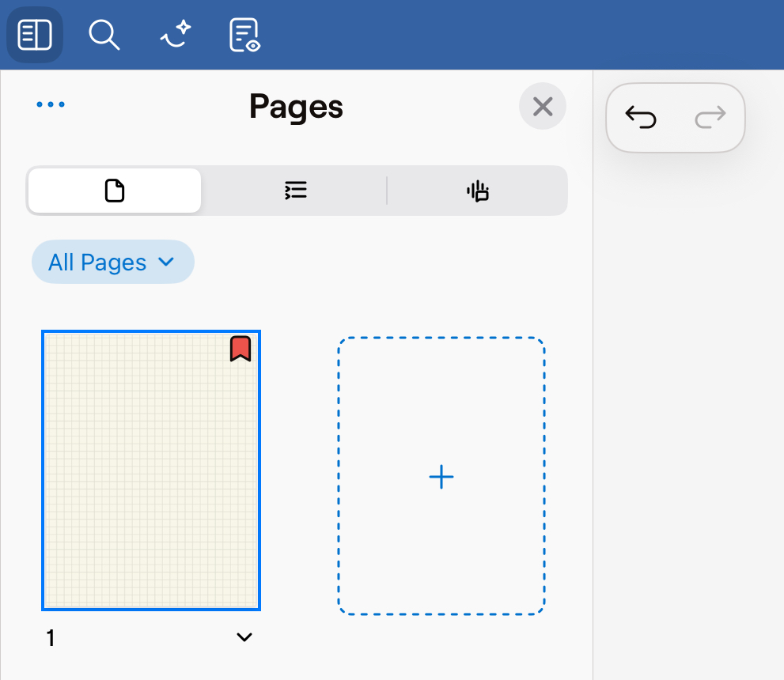Select the page 1 grid thumbnail
The image size is (784, 680).
tap(150, 470)
